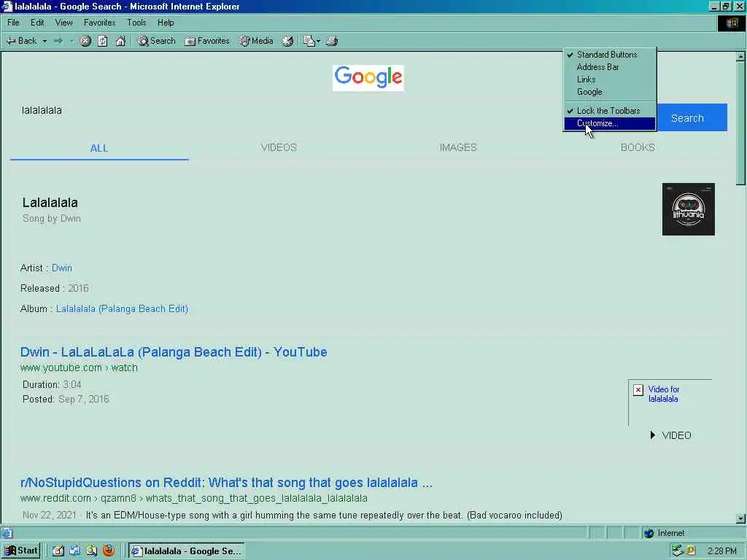Choose Customize... from the context menu
Image resolution: width=747 pixels, height=560 pixels.
coord(610,123)
